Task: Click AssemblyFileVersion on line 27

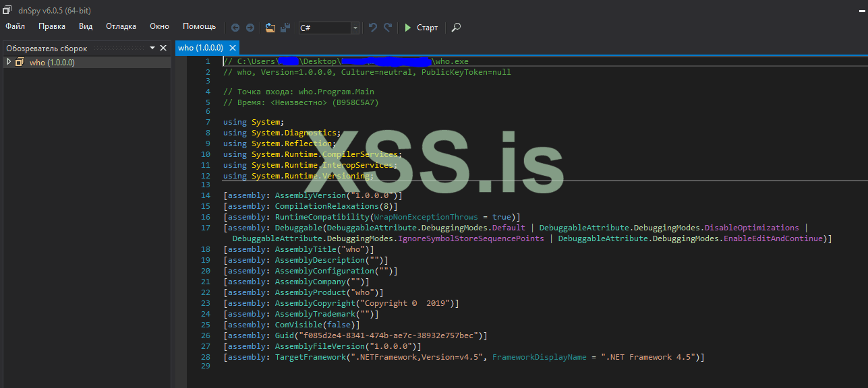Action: click(x=320, y=346)
